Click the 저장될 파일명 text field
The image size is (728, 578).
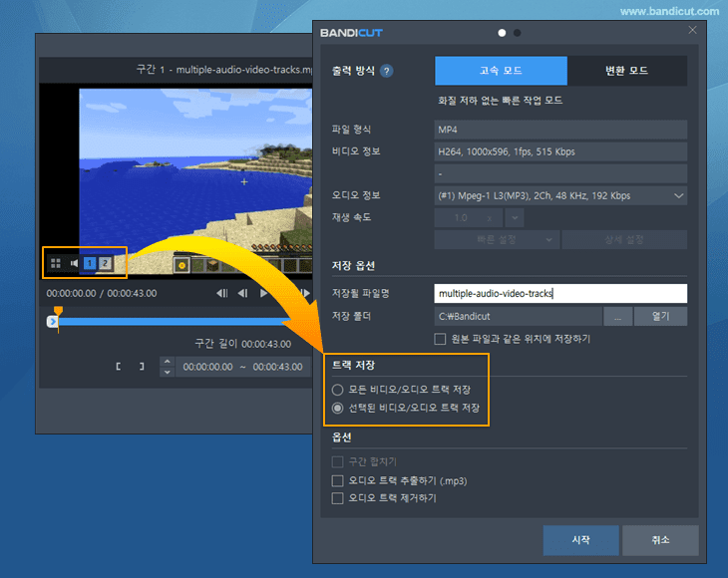560,294
